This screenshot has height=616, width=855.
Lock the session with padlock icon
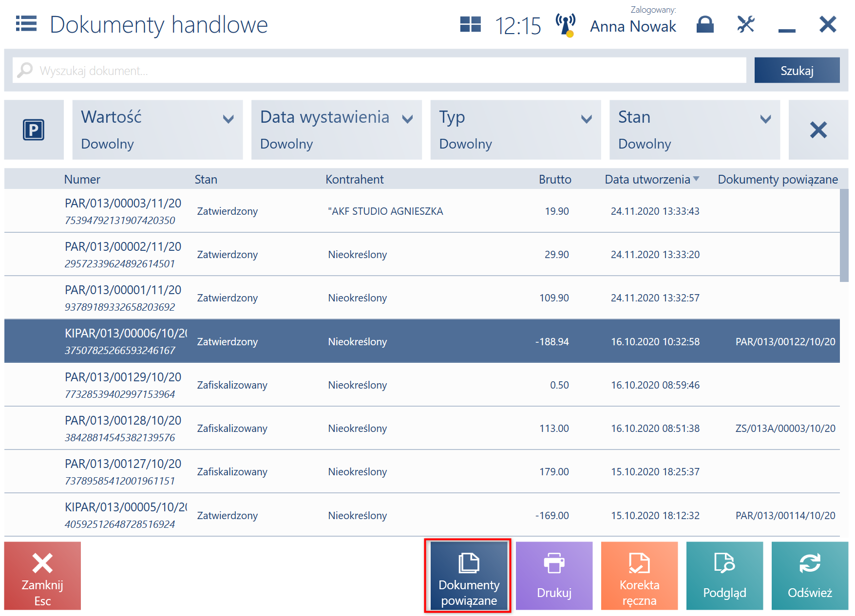tap(705, 24)
